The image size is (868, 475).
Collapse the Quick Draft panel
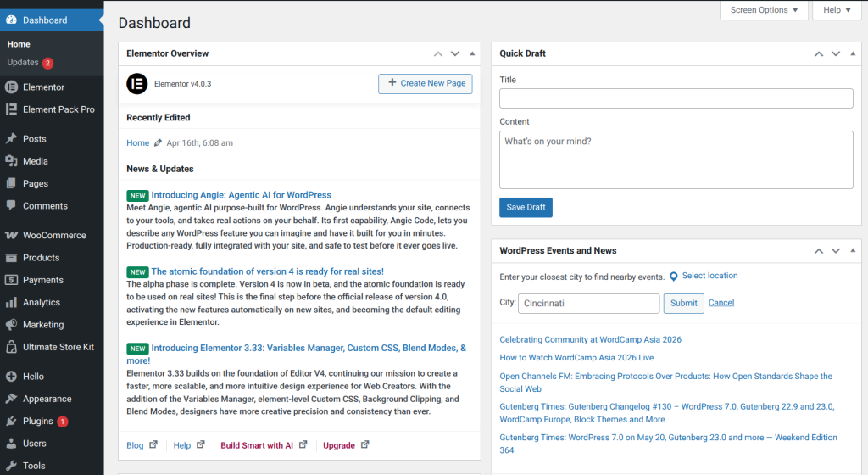click(853, 53)
